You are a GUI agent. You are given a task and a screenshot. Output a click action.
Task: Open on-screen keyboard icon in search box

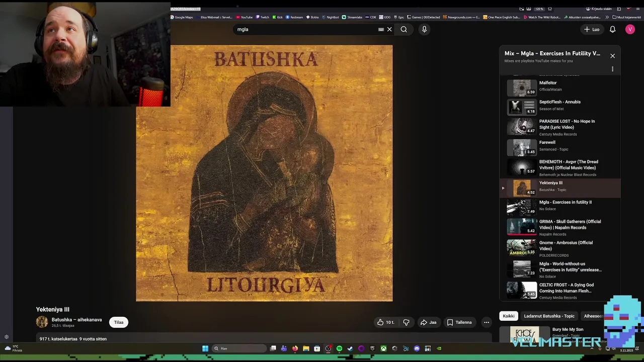pyautogui.click(x=381, y=29)
